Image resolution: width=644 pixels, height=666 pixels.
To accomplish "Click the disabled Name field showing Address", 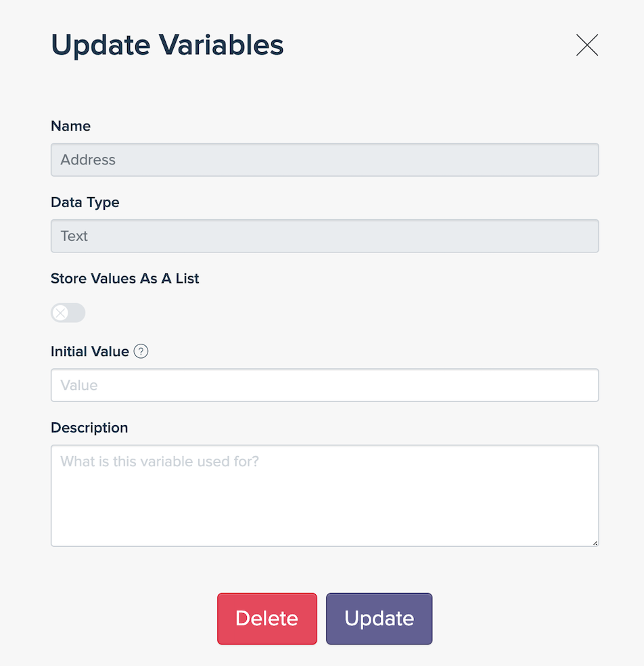I will [325, 160].
